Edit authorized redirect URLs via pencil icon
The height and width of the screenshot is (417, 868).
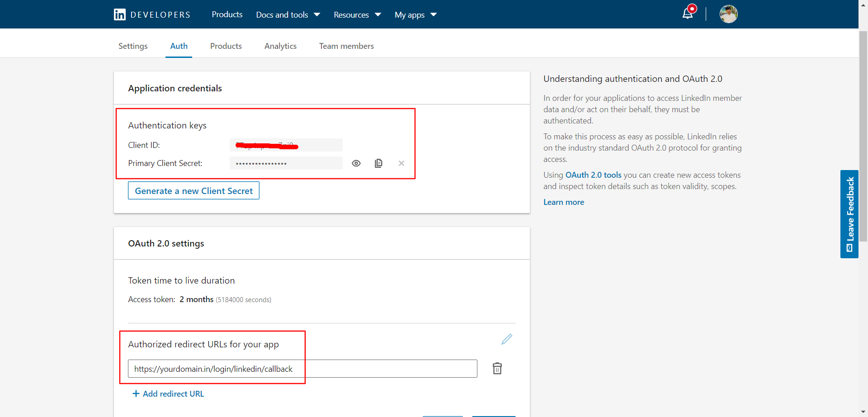507,339
